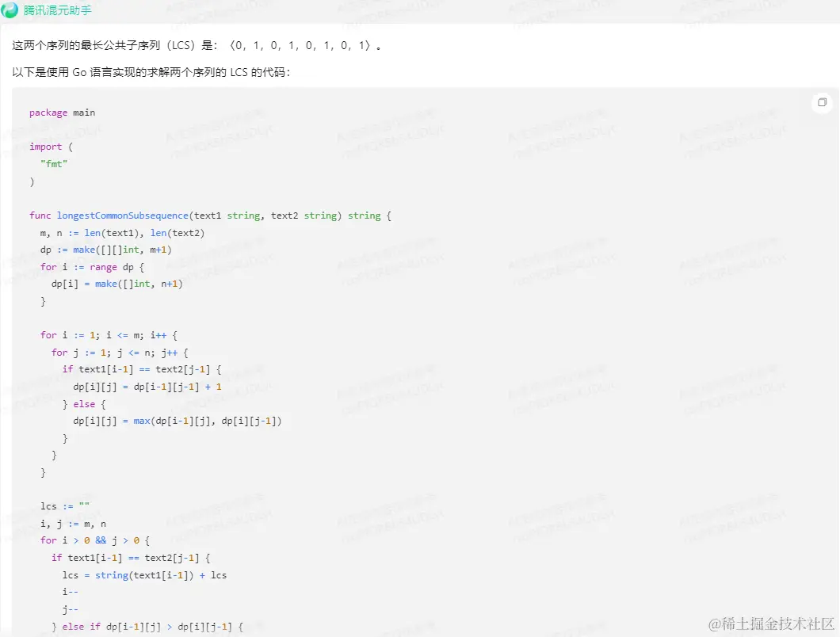Screen dimensions: 840x637
Task: Click the 'for i > 0 && j > 0 {' line
Action: click(x=95, y=540)
